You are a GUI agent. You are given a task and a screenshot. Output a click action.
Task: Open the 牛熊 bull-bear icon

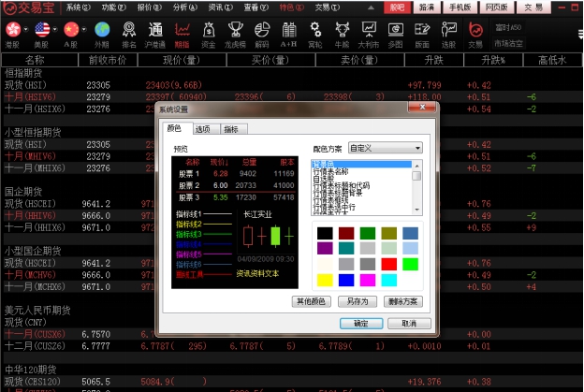pyautogui.click(x=342, y=33)
